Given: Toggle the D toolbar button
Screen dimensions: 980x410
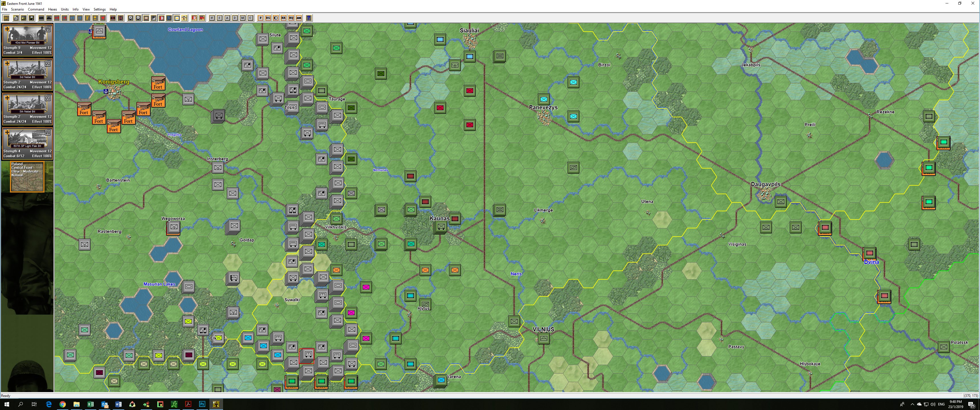Looking at the screenshot, I should [235, 18].
